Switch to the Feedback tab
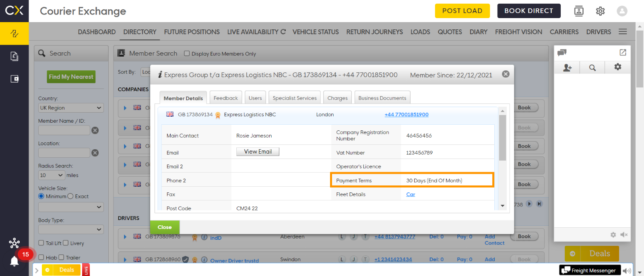The image size is (644, 276). 225,98
